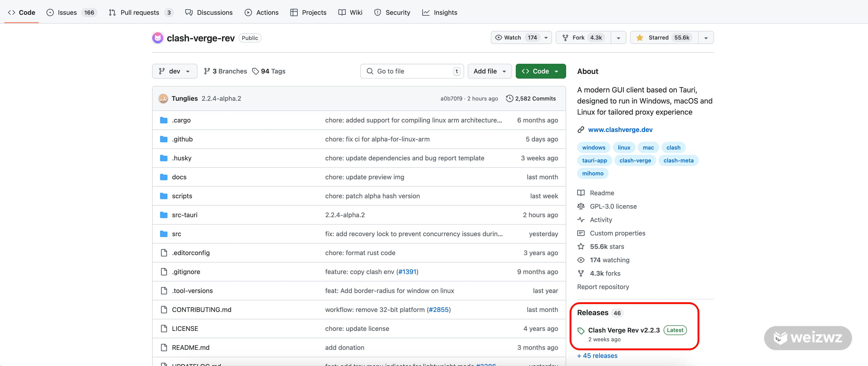
Task: View the 94 Tags link
Action: (269, 71)
